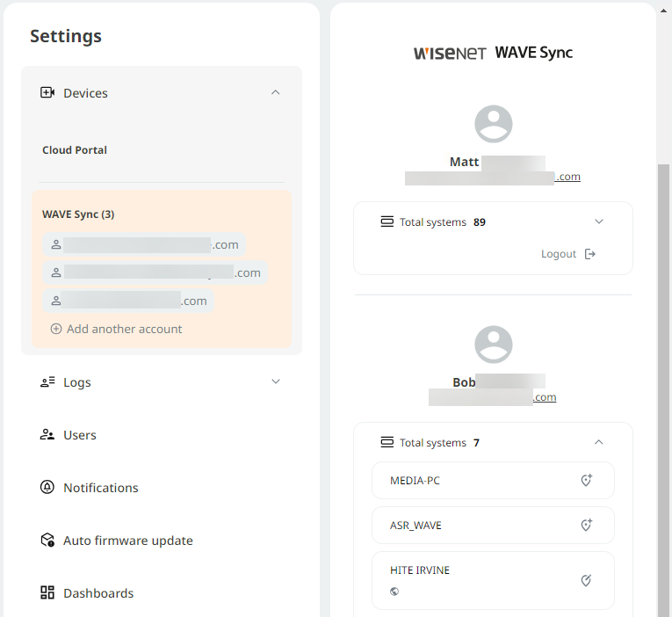Click the systems icon next to Total systems 7
The image size is (672, 617).
pyautogui.click(x=387, y=442)
